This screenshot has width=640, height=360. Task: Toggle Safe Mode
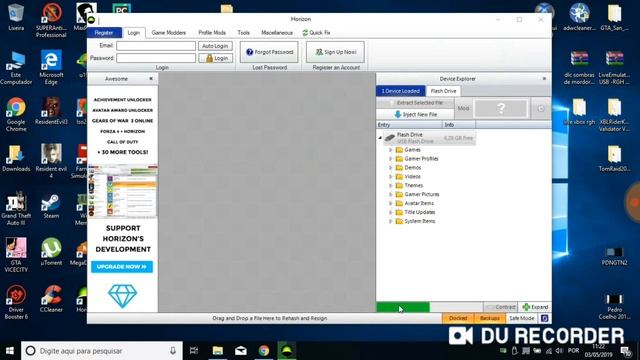pos(521,318)
